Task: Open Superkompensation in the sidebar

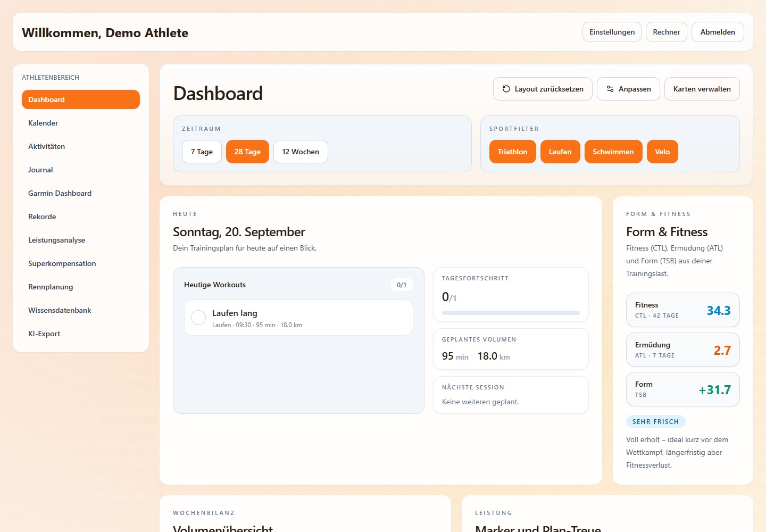Action: coord(81,263)
